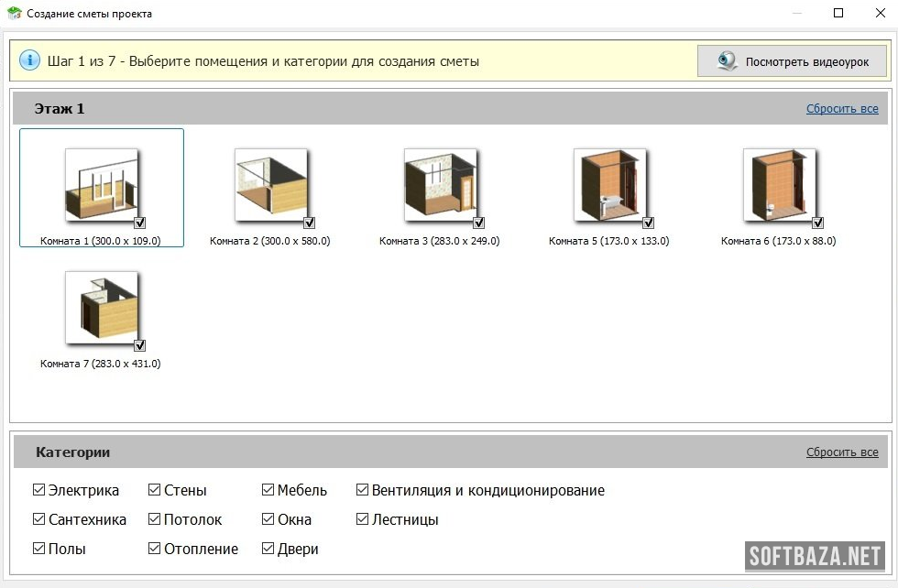The image size is (898, 588).
Task: Open the Посмотреть видеоурок button
Action: [793, 61]
